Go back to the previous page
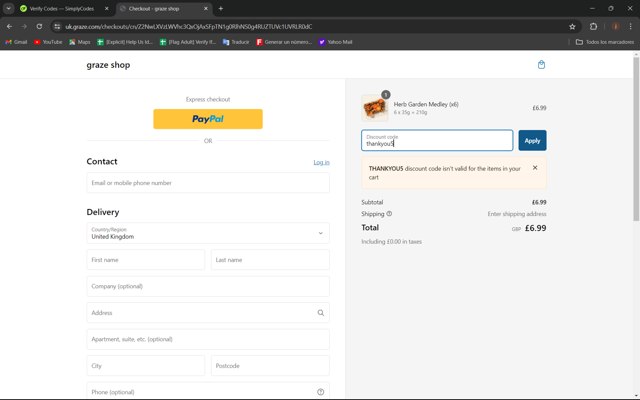Image resolution: width=640 pixels, height=400 pixels. pyautogui.click(x=9, y=27)
